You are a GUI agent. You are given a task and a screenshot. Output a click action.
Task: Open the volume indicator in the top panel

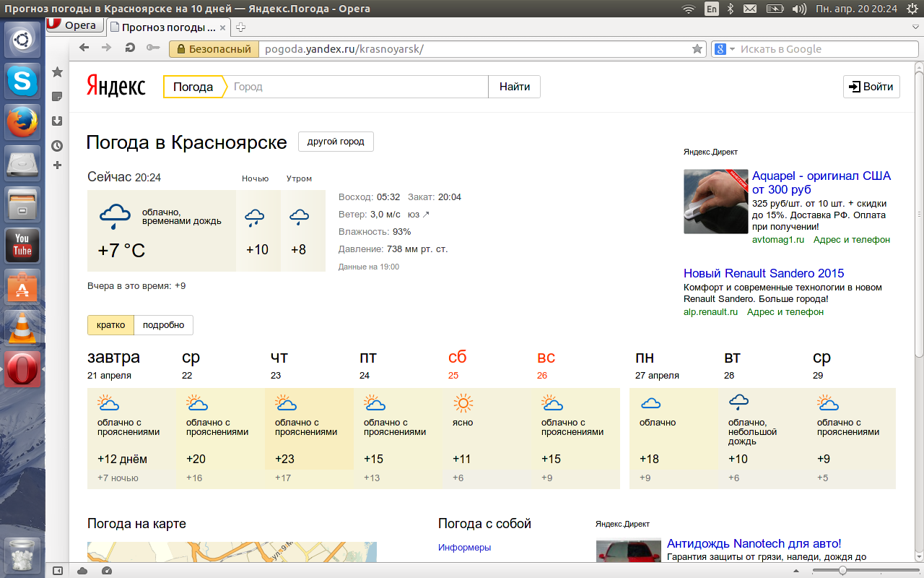point(799,9)
